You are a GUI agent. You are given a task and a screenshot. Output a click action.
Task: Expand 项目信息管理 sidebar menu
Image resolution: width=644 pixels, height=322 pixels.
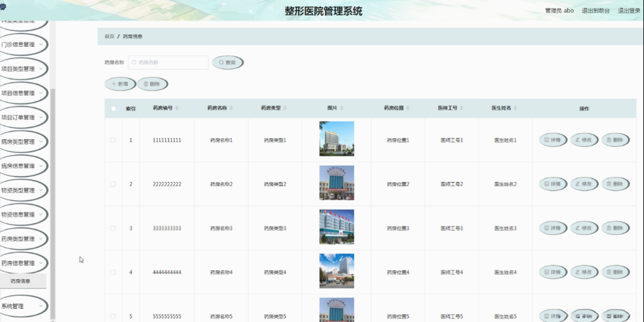coord(23,93)
